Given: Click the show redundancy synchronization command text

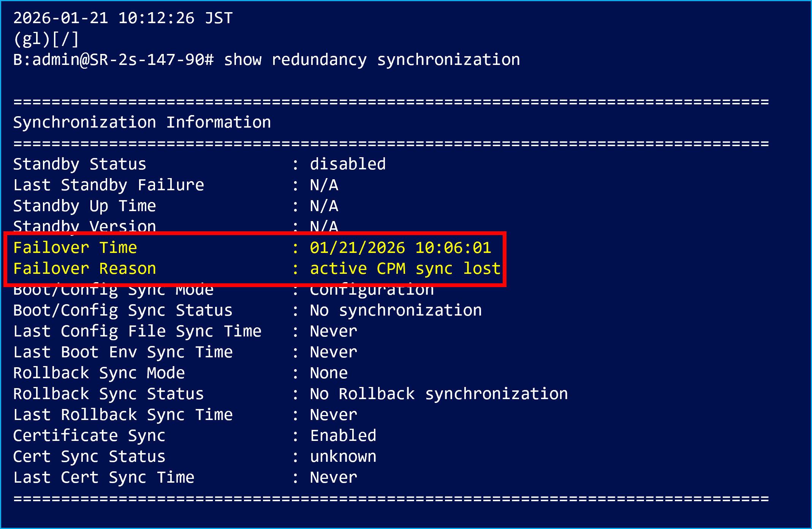Looking at the screenshot, I should [372, 60].
